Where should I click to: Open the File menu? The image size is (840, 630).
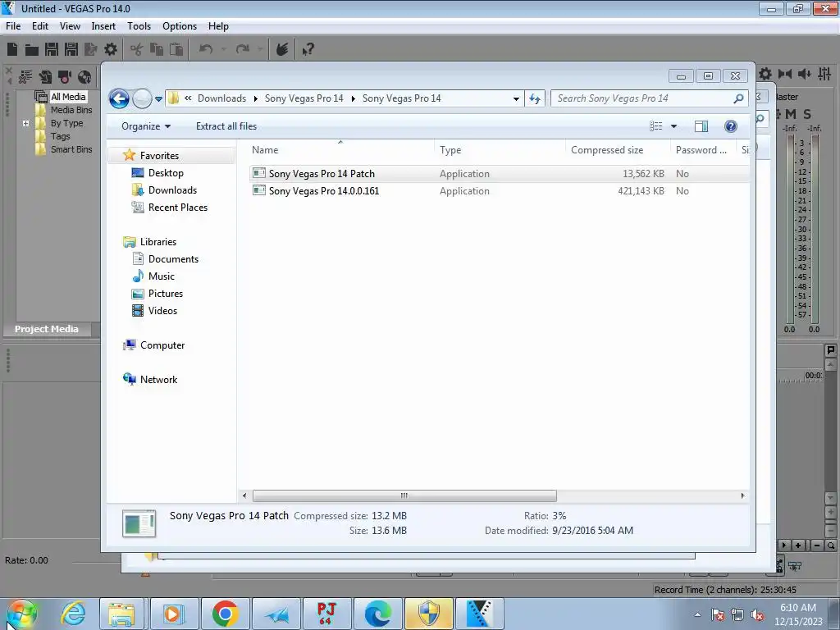[13, 25]
